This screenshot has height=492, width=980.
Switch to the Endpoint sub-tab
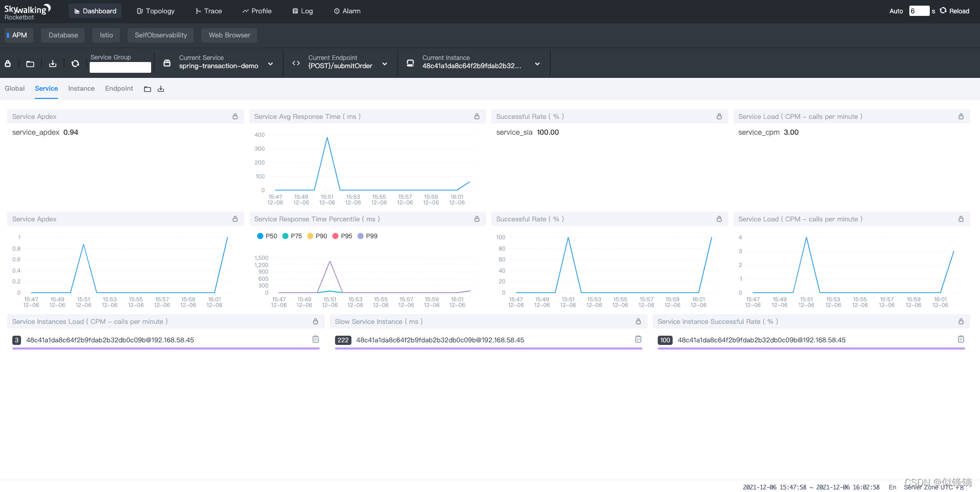click(x=119, y=88)
